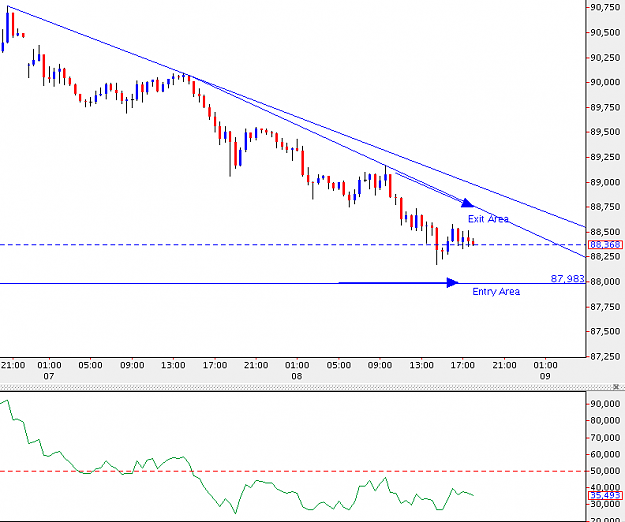The width and height of the screenshot is (625, 522).
Task: Click the 90,500 price axis label
Action: tap(605, 33)
